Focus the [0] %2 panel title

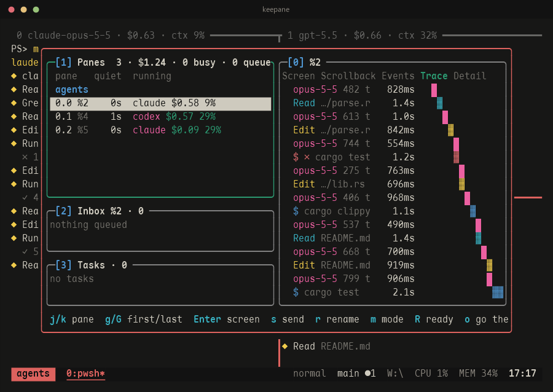304,63
